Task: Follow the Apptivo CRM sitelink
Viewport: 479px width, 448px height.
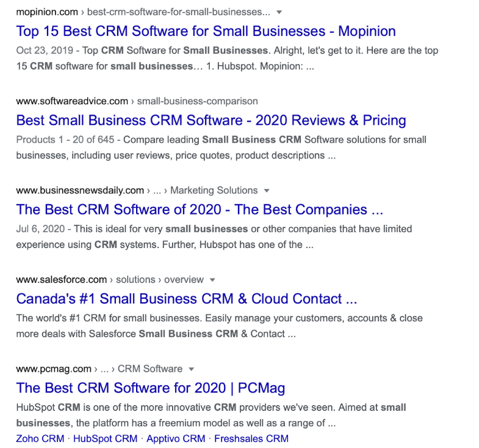Action: point(176,438)
